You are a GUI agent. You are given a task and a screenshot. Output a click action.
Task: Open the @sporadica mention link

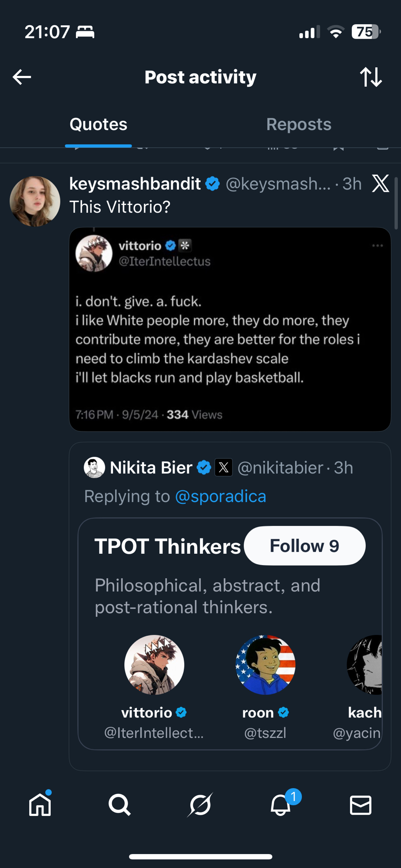click(220, 496)
